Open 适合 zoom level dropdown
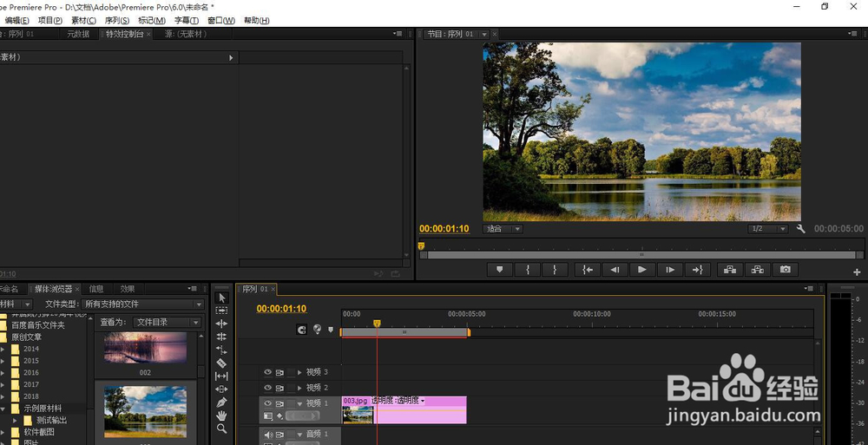Viewport: 868px width, 445px height. tap(503, 229)
